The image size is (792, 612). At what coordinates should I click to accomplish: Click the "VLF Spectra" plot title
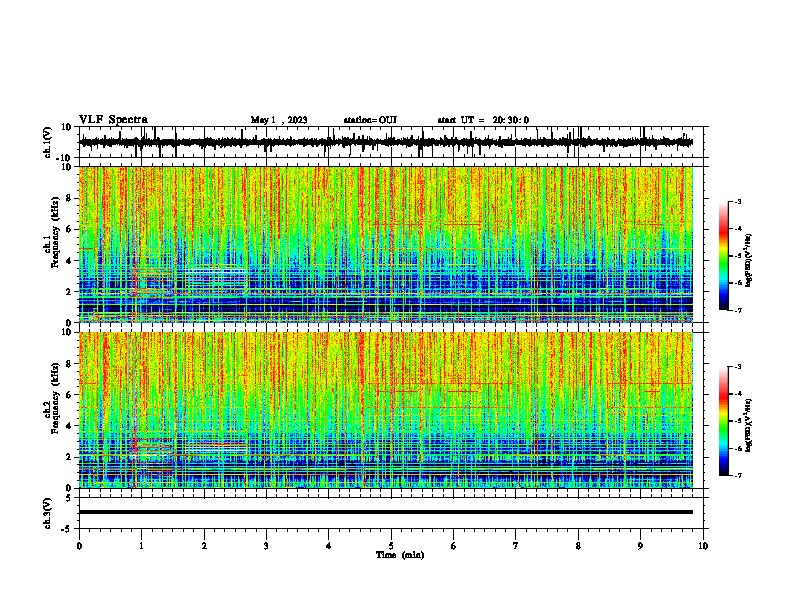coord(113,120)
